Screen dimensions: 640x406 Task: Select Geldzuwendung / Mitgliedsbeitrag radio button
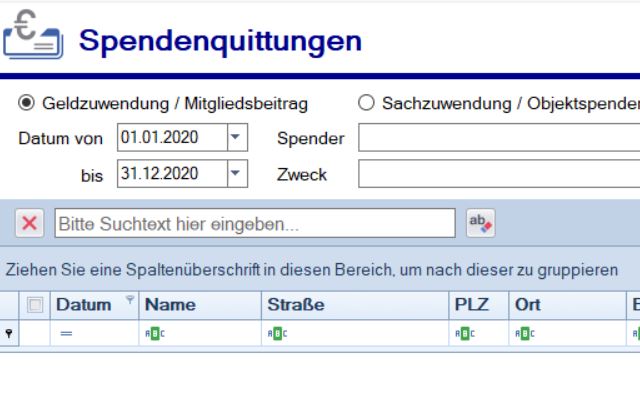[x=27, y=103]
